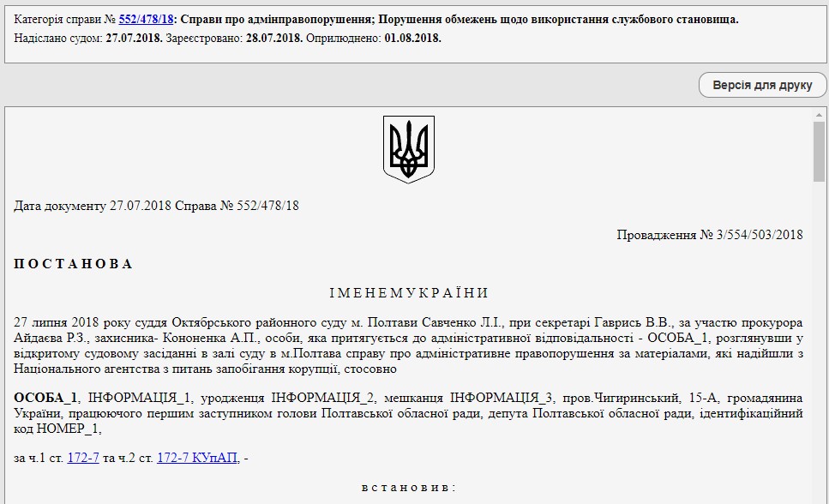Click the bold ОСОБА_1 text

point(46,398)
